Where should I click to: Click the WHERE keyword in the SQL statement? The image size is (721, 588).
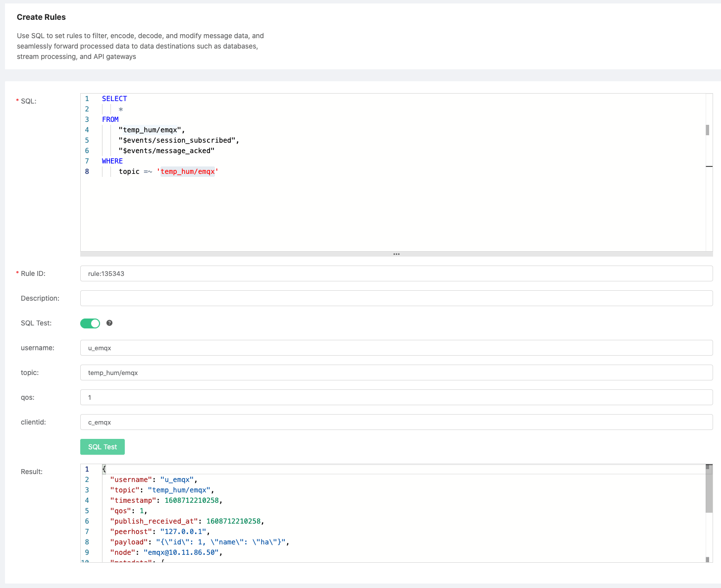pos(112,161)
